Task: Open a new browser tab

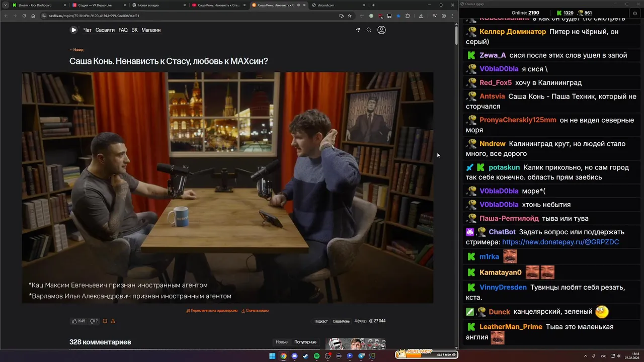Action: pyautogui.click(x=373, y=5)
